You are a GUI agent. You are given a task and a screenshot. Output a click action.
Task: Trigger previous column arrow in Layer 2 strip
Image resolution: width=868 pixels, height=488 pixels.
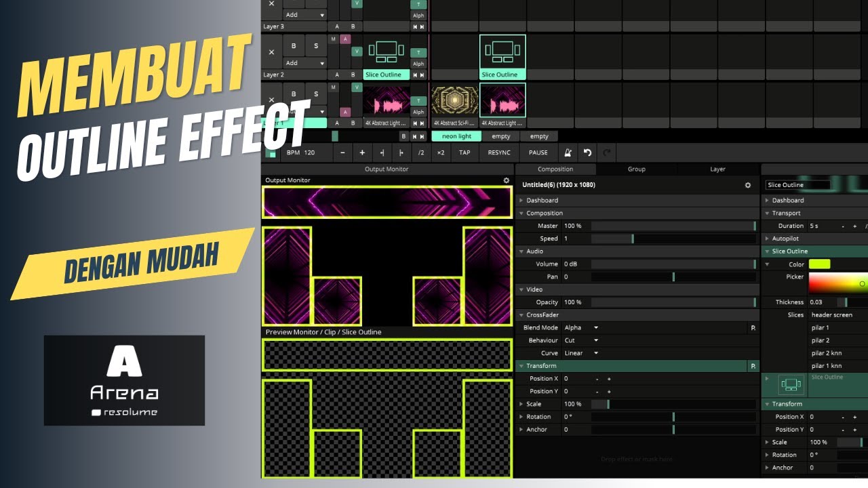tap(414, 75)
